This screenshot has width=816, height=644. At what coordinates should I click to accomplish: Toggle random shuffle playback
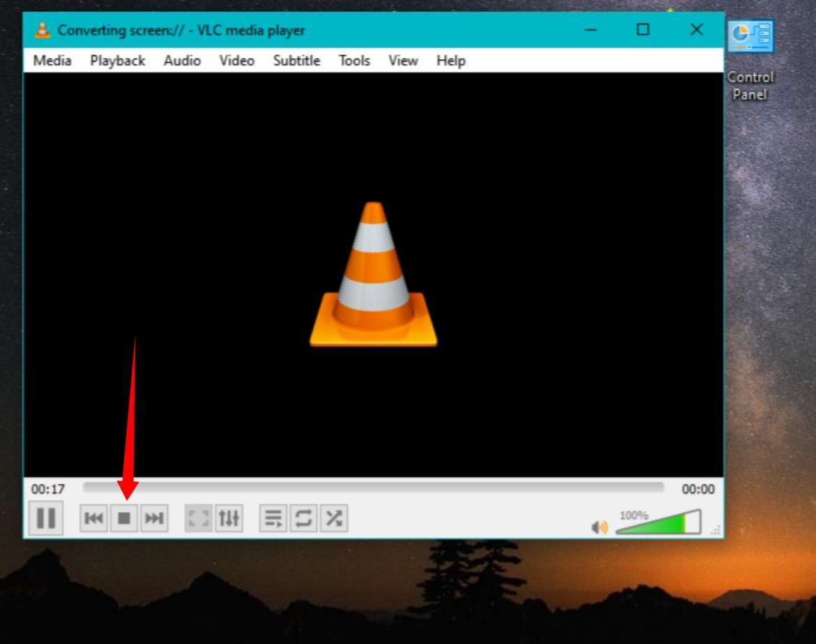tap(334, 518)
